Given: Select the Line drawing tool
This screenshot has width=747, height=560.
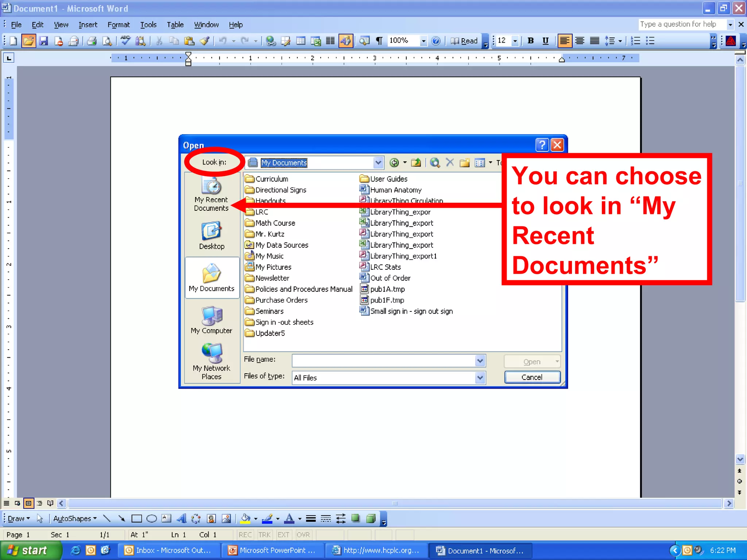Looking at the screenshot, I should click(107, 518).
